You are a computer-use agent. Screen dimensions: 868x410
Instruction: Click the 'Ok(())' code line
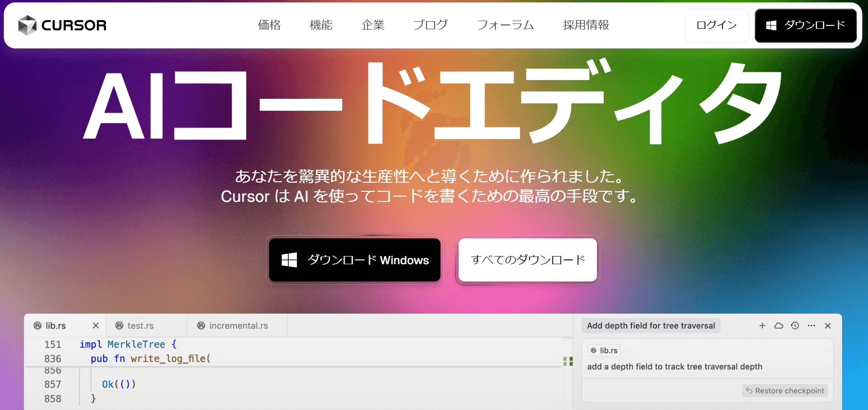tap(119, 384)
